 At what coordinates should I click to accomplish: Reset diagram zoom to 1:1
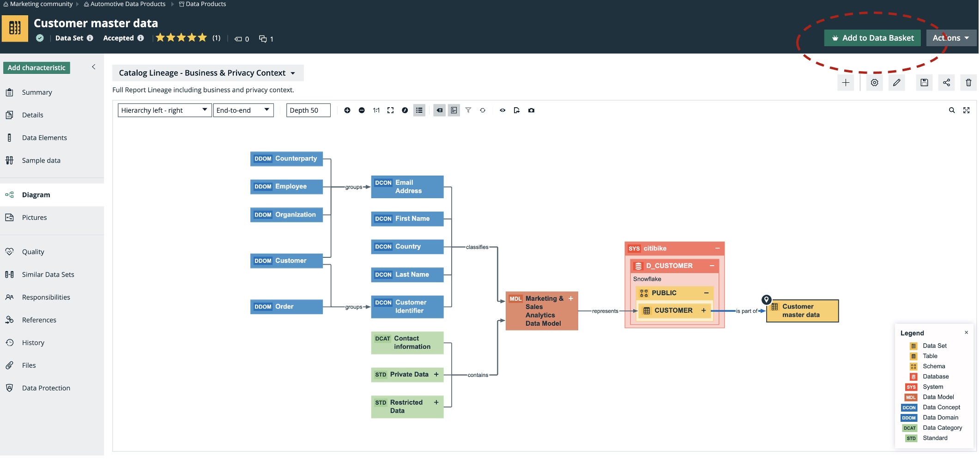tap(376, 110)
